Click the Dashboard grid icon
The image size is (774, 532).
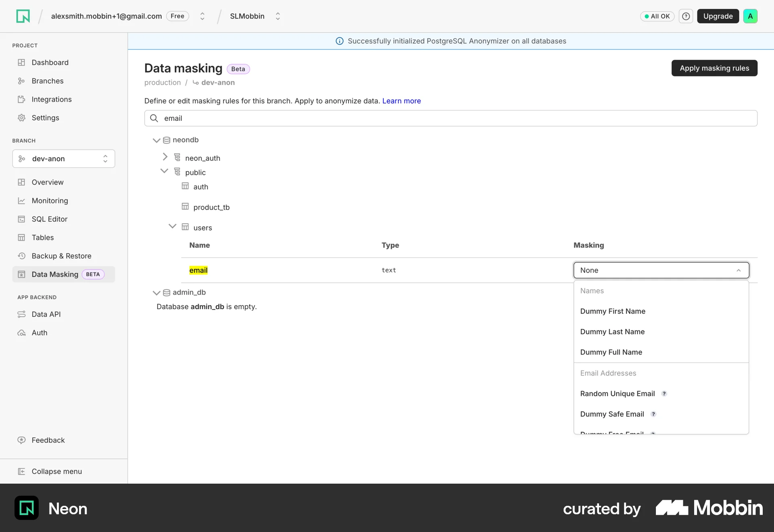pos(21,62)
